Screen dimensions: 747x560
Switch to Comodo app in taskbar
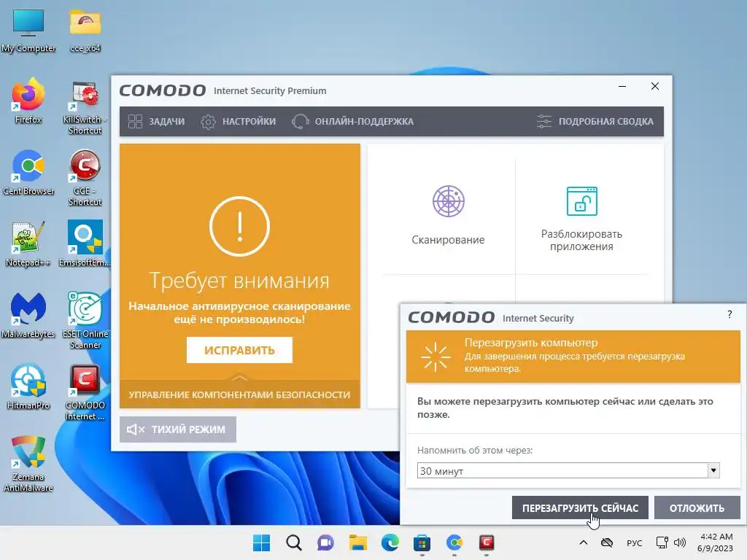[487, 542]
